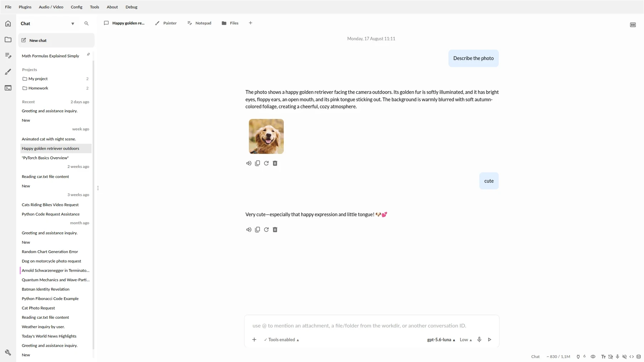Screen dimensions: 644x362
Task: Copy the photo description reply
Action: [x=258, y=163]
